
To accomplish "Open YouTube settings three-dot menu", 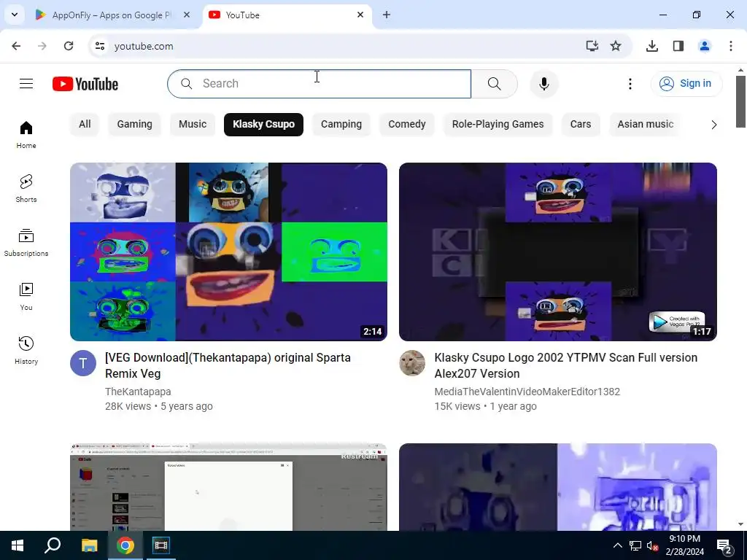I will coord(630,84).
